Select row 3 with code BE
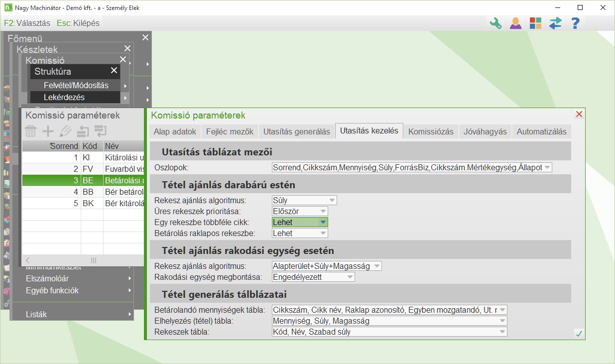The height and width of the screenshot is (364, 615). pos(83,180)
